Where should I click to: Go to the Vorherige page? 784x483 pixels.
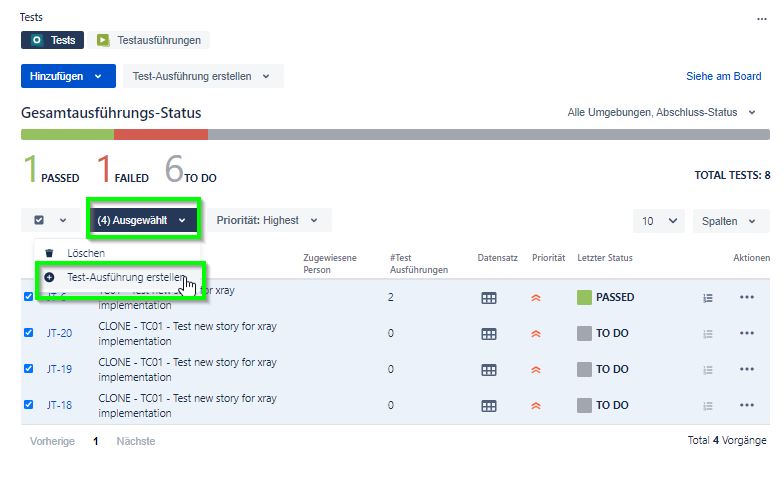coord(52,441)
